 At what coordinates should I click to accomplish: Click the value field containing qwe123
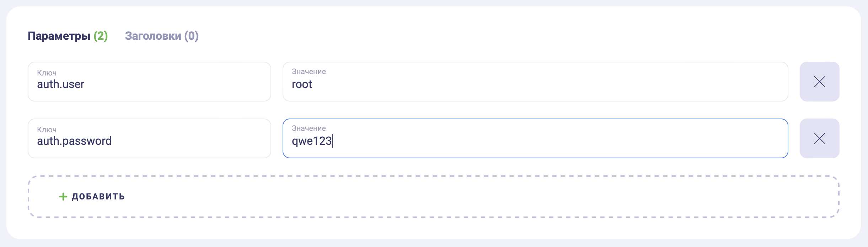535,138
